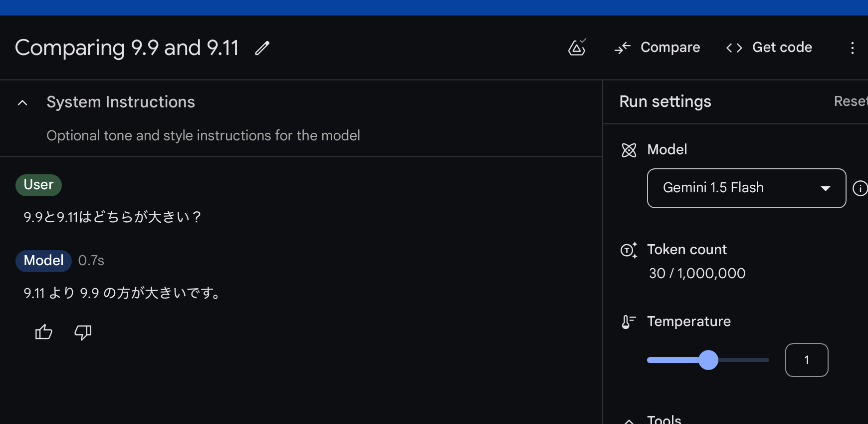Click the Model atom icon in Run settings
868x424 pixels.
point(629,150)
